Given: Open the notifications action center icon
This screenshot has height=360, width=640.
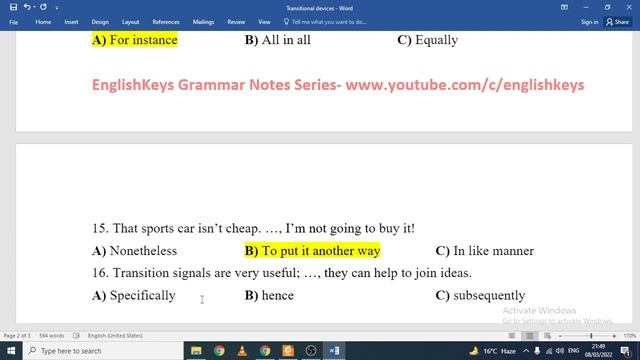Looking at the screenshot, I should pos(625,351).
